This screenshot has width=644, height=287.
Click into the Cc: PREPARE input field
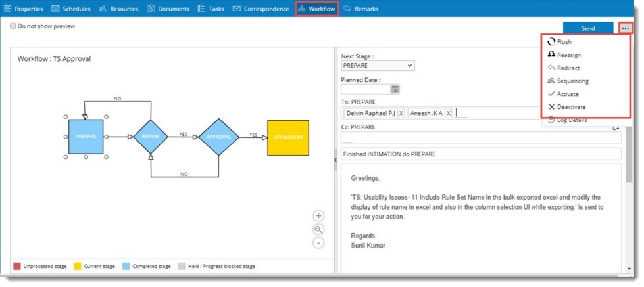(480, 139)
